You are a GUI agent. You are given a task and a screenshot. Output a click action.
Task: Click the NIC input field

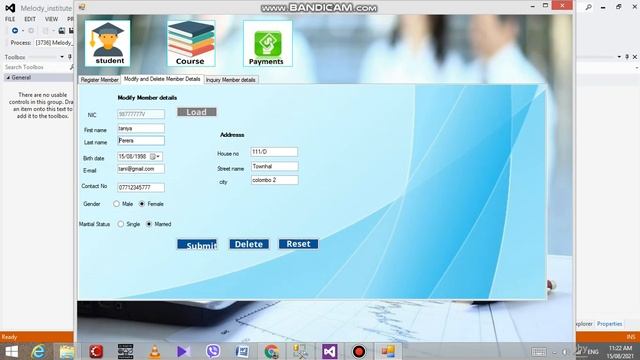point(141,114)
